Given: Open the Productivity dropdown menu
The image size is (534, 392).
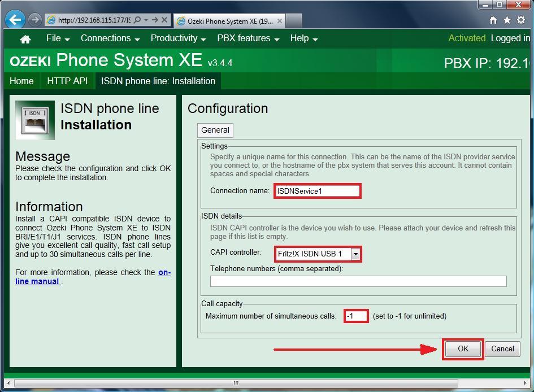Looking at the screenshot, I should [178, 38].
